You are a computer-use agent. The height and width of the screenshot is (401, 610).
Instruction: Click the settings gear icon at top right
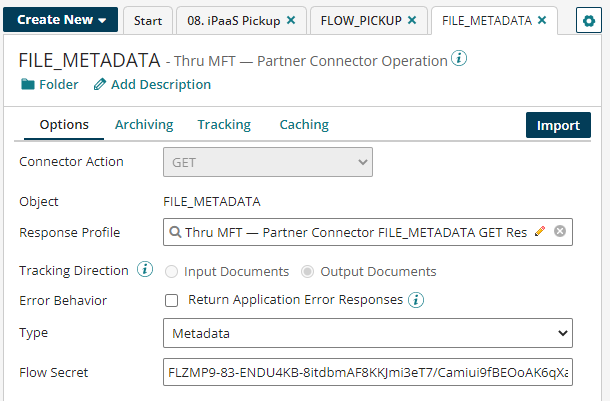(x=587, y=21)
